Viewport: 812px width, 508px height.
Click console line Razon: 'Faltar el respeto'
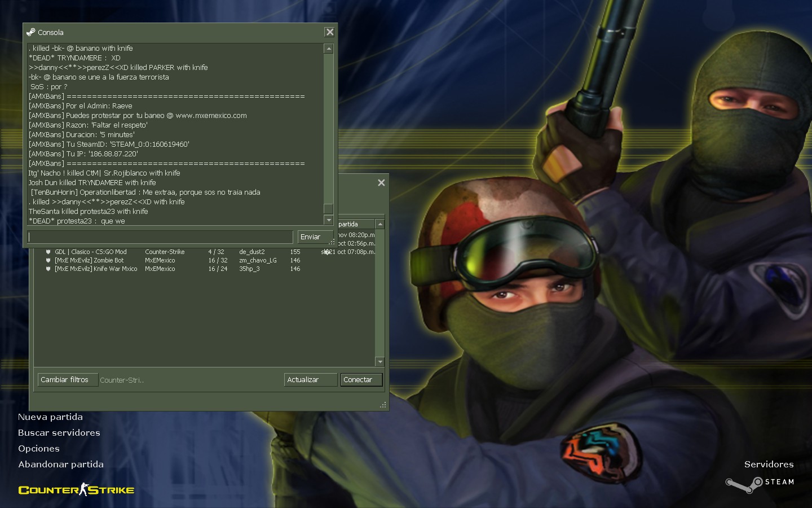click(x=88, y=125)
